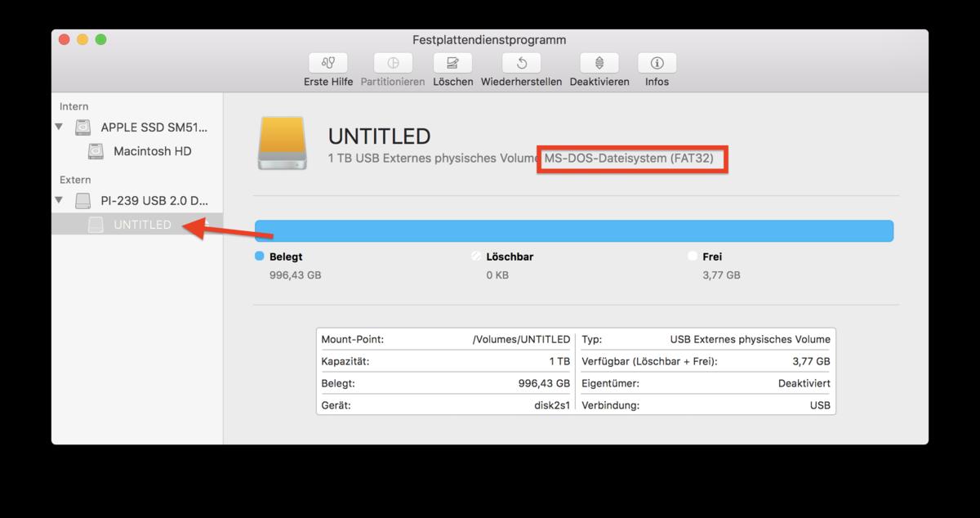This screenshot has width=980, height=518.
Task: Click the Verbindung USB value
Action: coord(820,405)
